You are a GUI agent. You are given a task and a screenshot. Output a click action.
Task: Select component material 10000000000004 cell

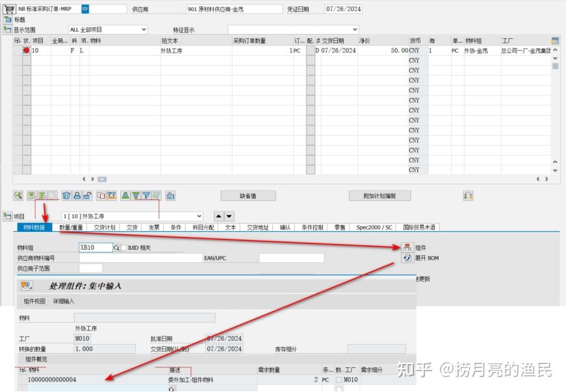(97, 380)
